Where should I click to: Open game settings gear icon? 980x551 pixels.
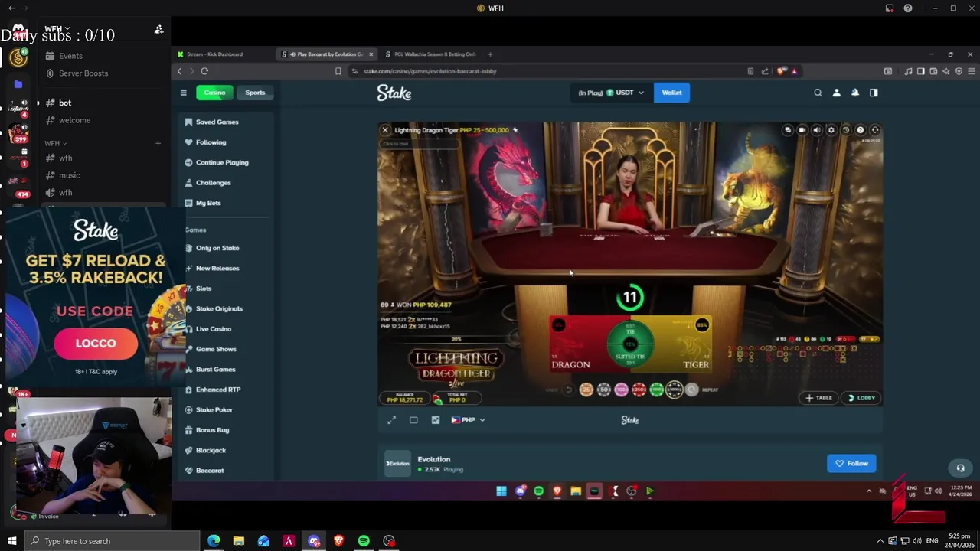point(831,130)
